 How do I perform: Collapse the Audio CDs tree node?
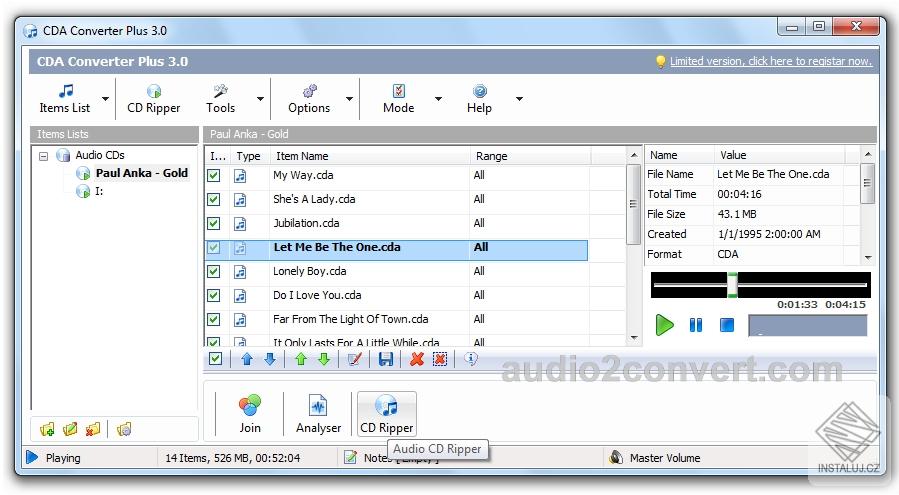pyautogui.click(x=44, y=155)
